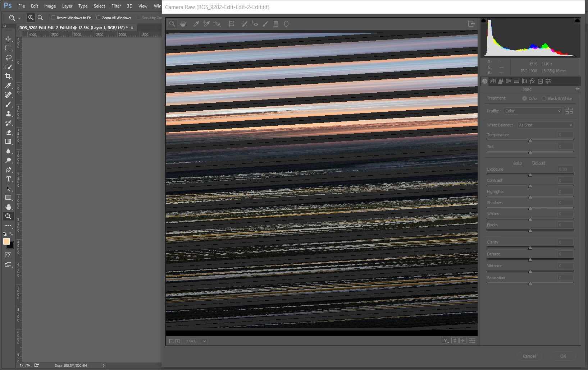The width and height of the screenshot is (588, 370).
Task: Toggle Camera Raw full screen mode
Action: pyautogui.click(x=471, y=24)
